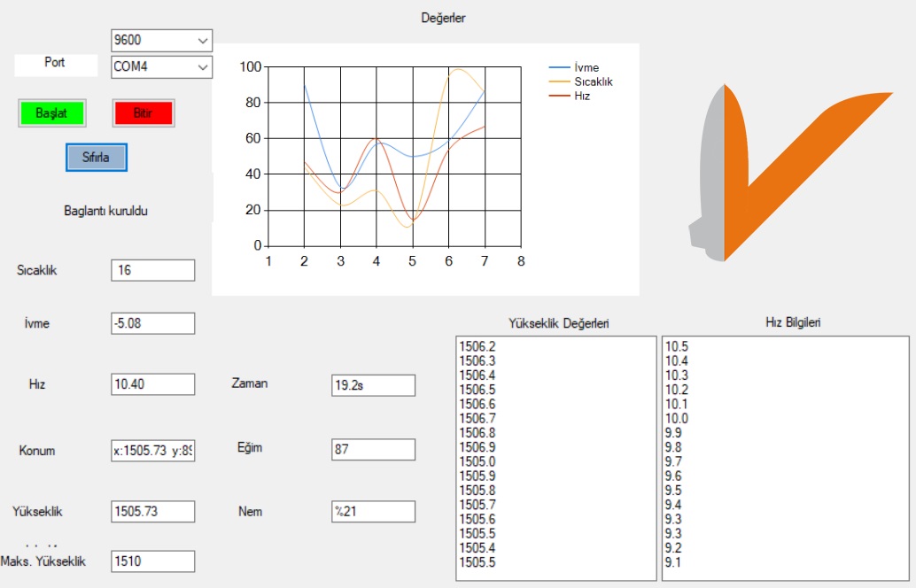Focus the Hız field showing 10.40
This screenshot has height=588, width=916.
pyautogui.click(x=152, y=384)
